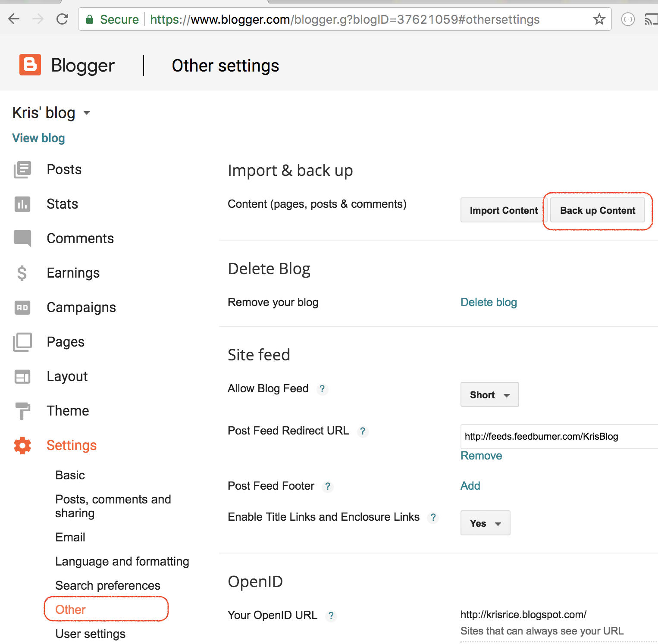658x644 pixels.
Task: Click the browser address bar URL
Action: pos(345,19)
